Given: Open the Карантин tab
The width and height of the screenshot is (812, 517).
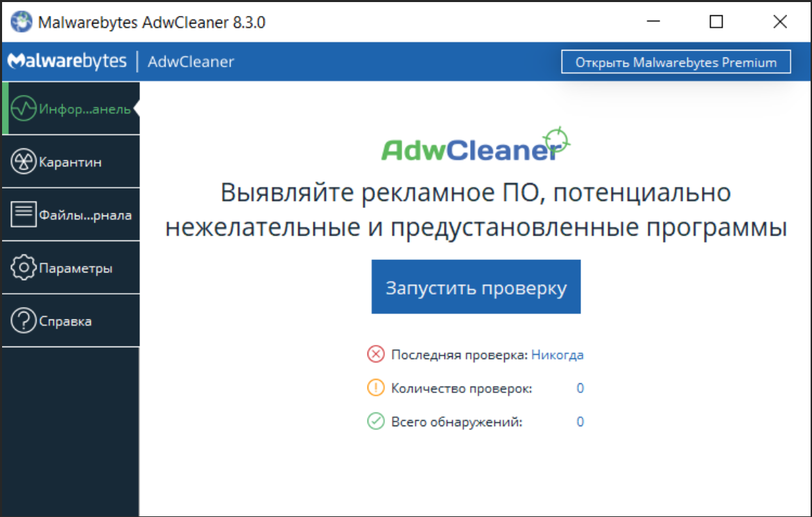Looking at the screenshot, I should [x=71, y=161].
